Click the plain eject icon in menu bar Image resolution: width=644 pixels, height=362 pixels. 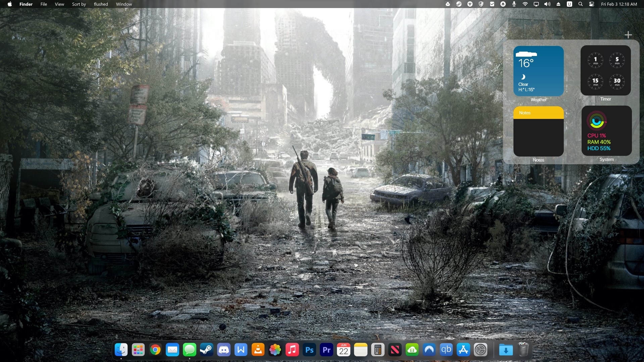pyautogui.click(x=558, y=4)
